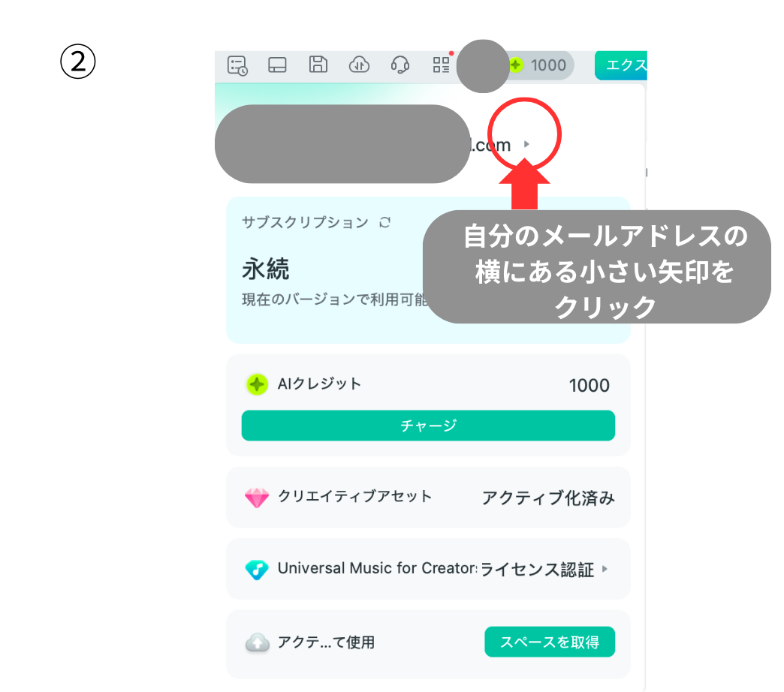Contact support using the headset icon
784x692 pixels.
click(x=400, y=65)
